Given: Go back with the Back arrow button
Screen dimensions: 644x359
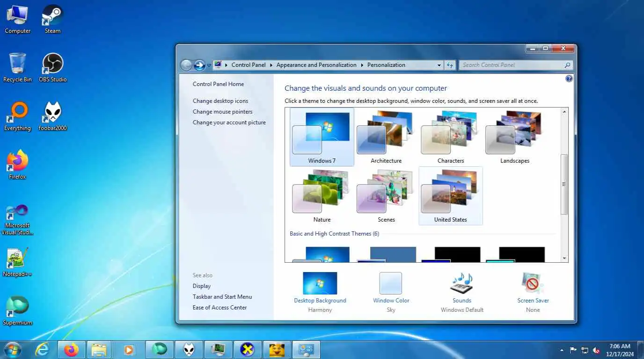Looking at the screenshot, I should click(186, 65).
